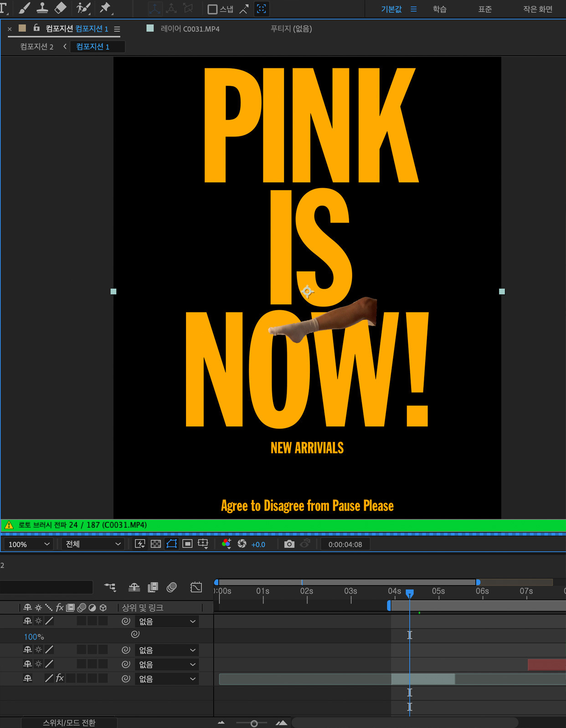566x728 pixels.
Task: Zoom out the timeline with small mountain icon
Action: click(221, 723)
